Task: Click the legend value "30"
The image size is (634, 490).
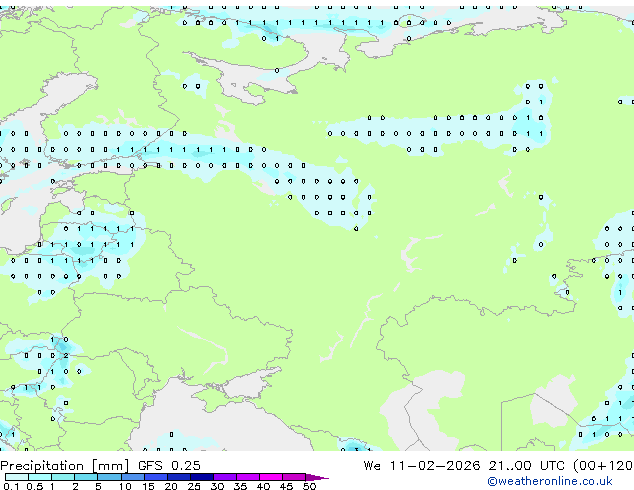Action: 217,486
